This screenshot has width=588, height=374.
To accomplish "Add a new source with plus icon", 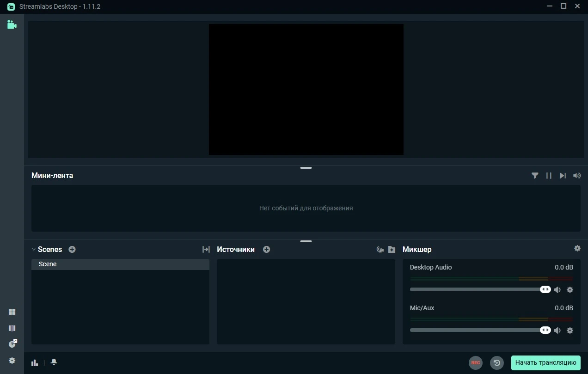I will tap(266, 249).
